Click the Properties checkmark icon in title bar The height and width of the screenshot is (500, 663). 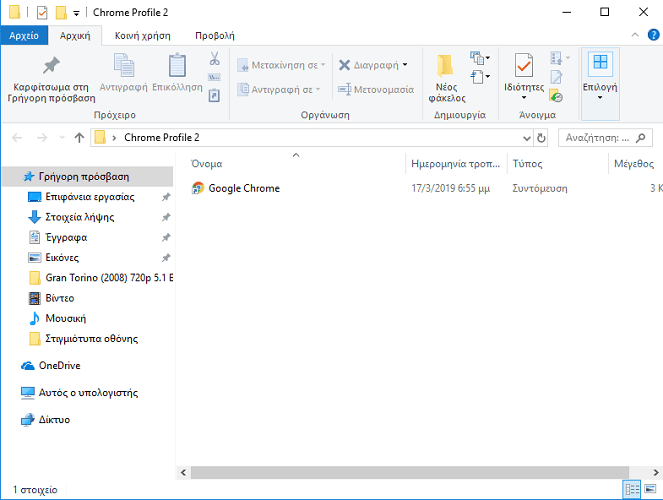click(42, 13)
